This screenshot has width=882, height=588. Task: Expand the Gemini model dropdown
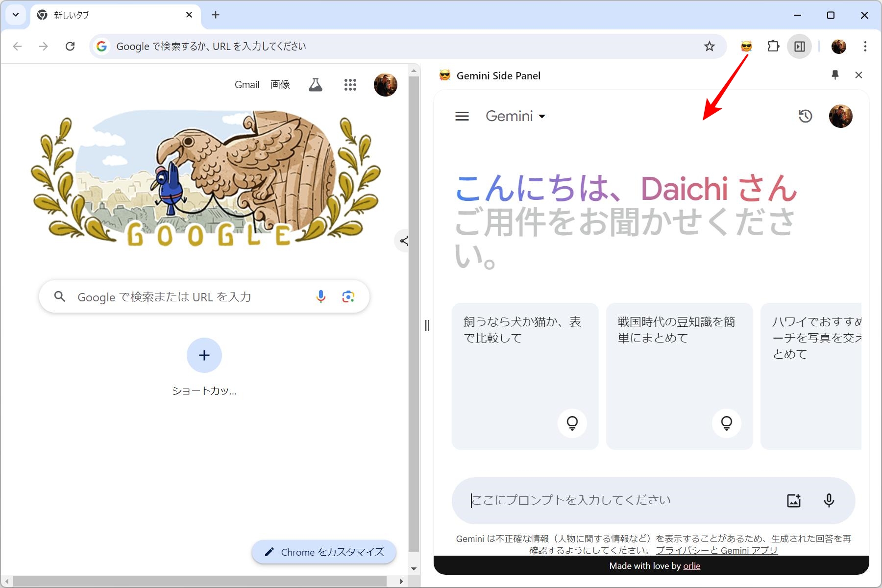(x=515, y=116)
